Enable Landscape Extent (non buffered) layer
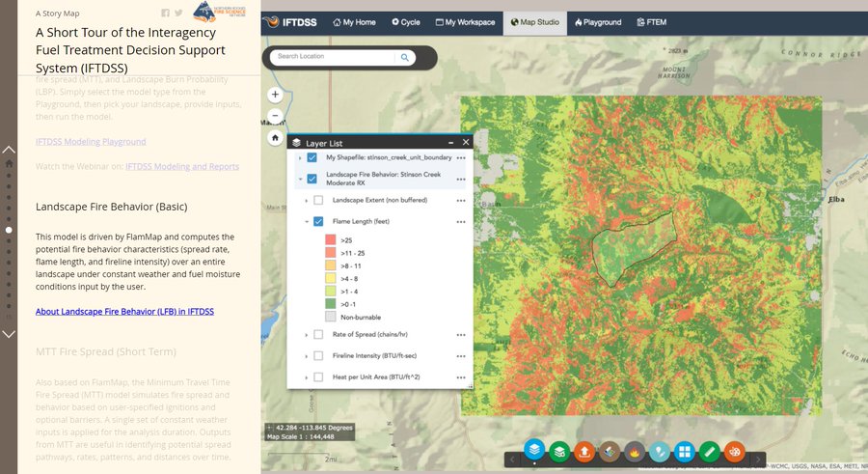 click(318, 200)
